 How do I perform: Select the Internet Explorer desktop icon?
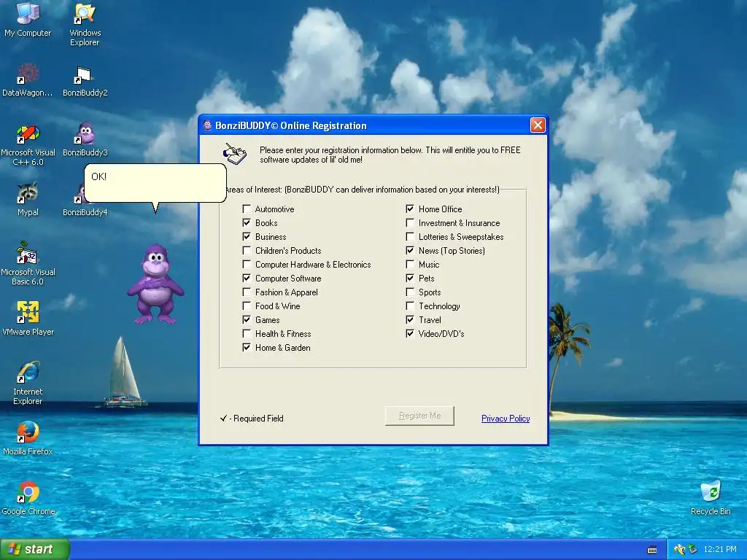tap(28, 383)
